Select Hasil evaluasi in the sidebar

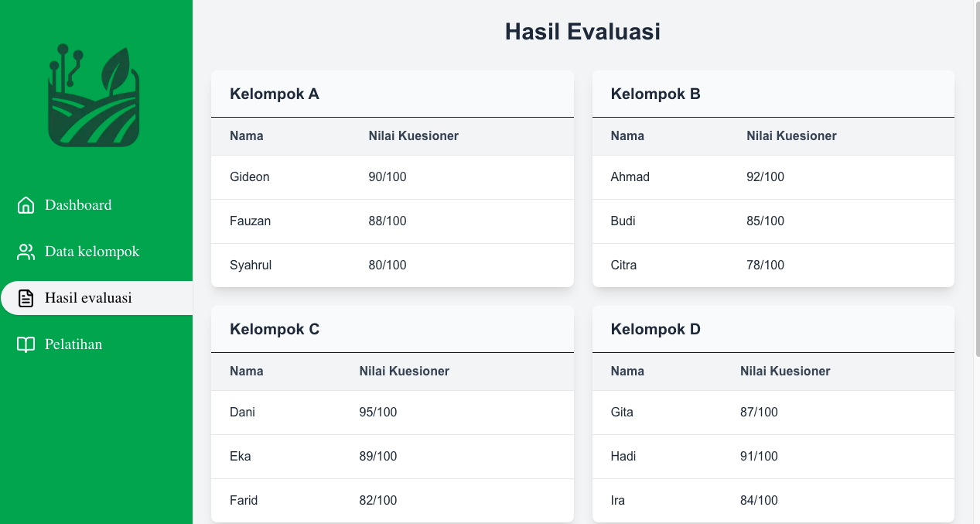(x=88, y=298)
